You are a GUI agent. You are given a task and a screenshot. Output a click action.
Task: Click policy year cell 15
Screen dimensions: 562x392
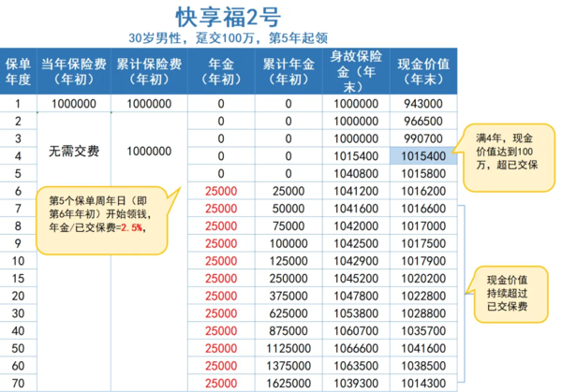[x=18, y=279]
